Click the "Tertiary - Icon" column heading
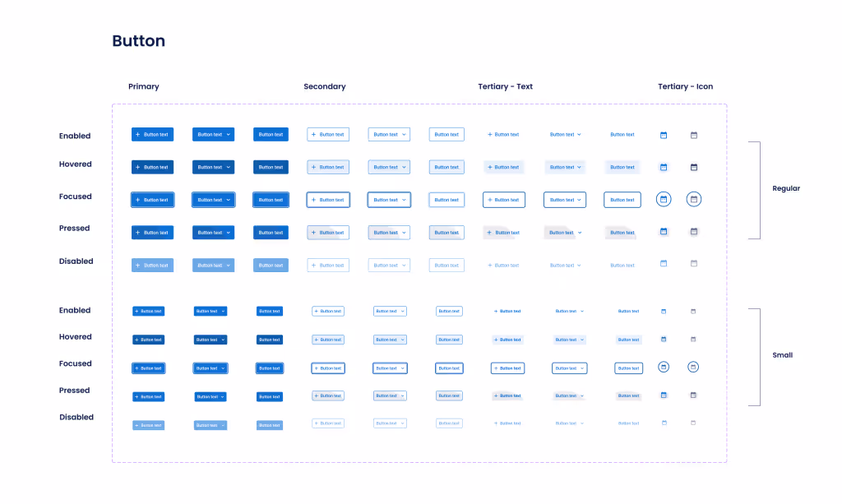 [x=685, y=86]
